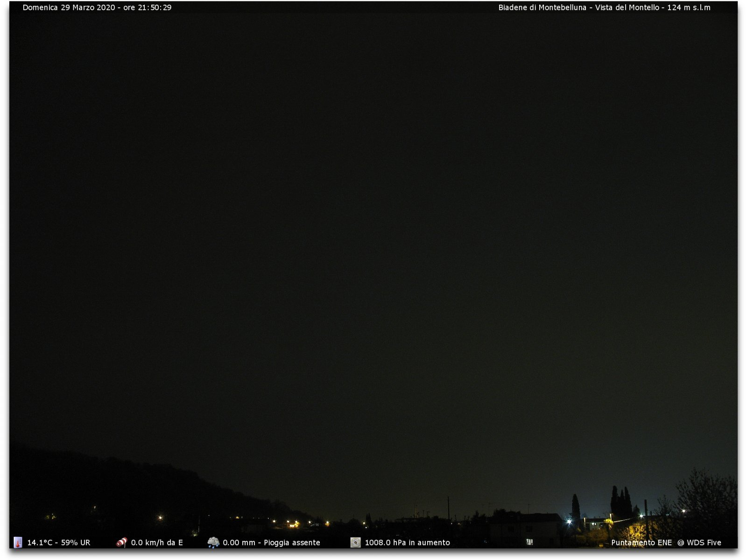Click the barometer pressure gauge icon
This screenshot has height=560, width=747.
pos(356,542)
